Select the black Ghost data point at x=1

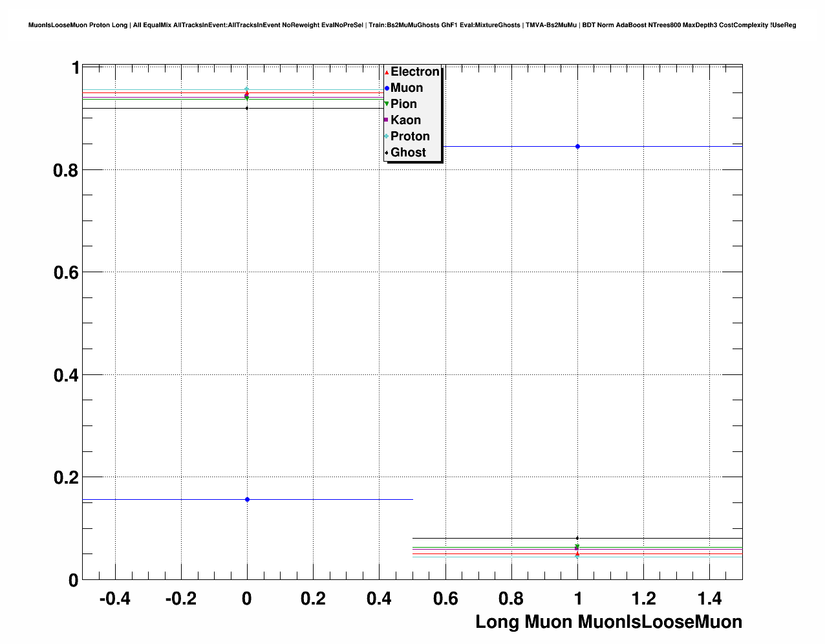point(577,538)
